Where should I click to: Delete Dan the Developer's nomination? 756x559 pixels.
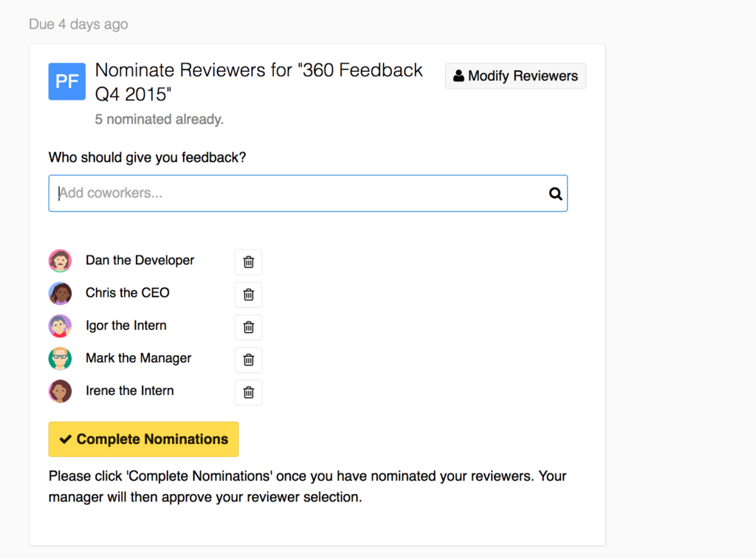tap(248, 262)
